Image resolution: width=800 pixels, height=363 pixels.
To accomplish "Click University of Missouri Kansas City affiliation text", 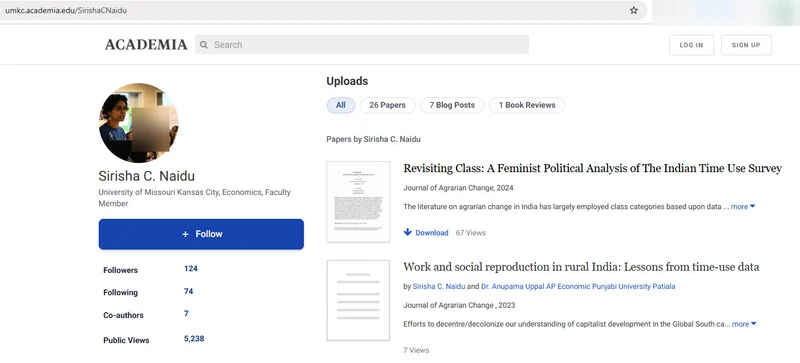I will [194, 198].
